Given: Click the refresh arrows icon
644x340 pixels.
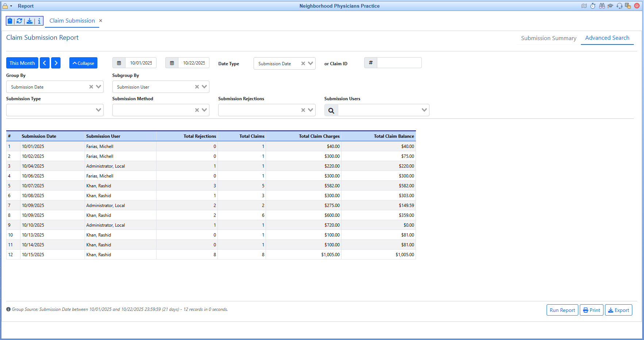Looking at the screenshot, I should click(x=19, y=21).
